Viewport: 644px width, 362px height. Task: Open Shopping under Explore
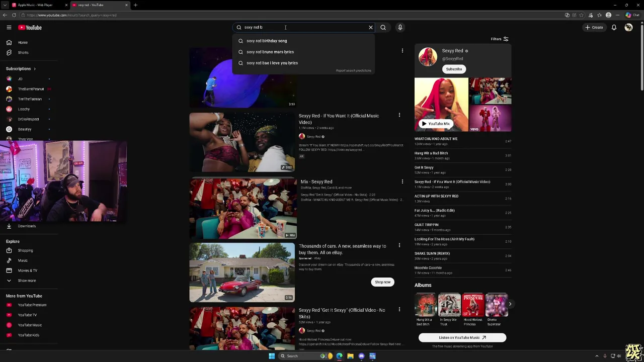tap(25, 250)
